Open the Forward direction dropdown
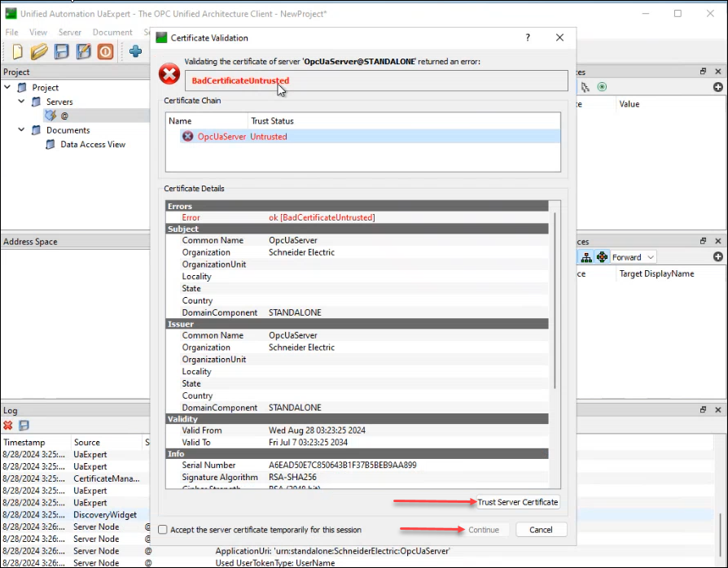 coord(633,257)
